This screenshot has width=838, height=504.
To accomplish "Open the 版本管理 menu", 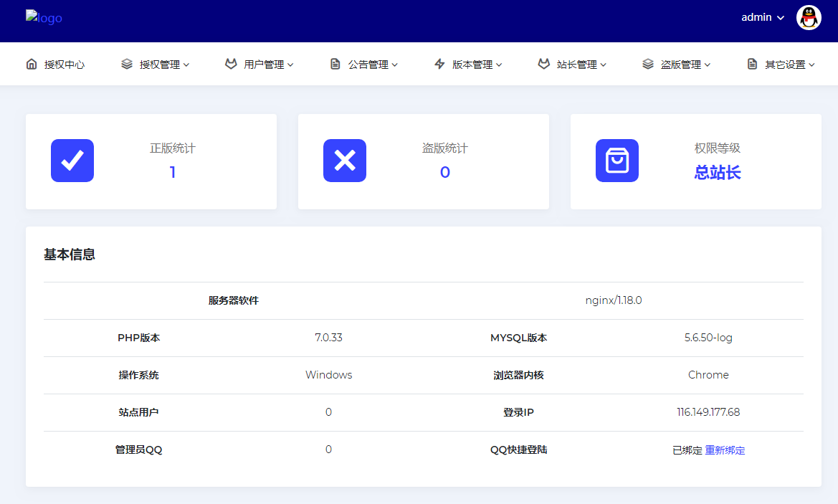I will [x=472, y=65].
